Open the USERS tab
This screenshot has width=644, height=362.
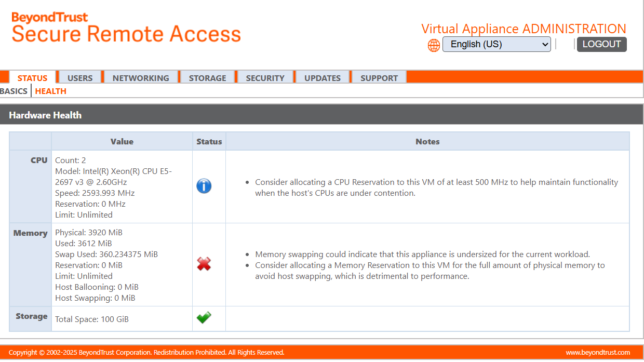[x=80, y=77]
